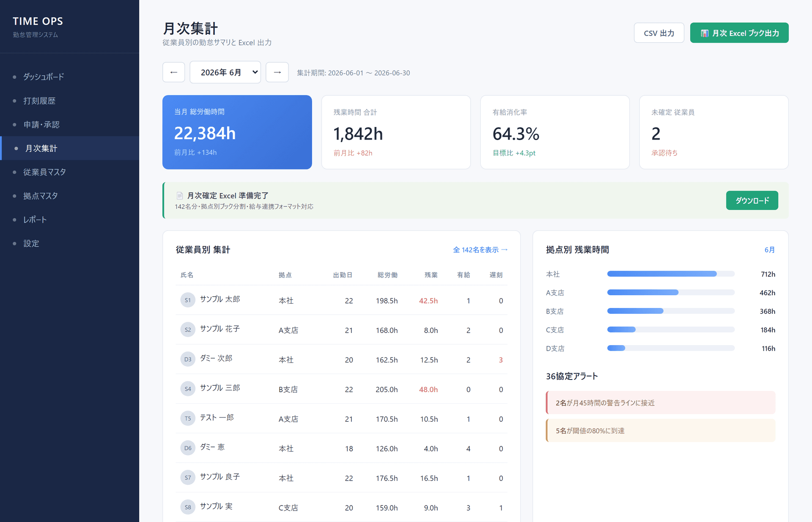Image resolution: width=812 pixels, height=522 pixels.
Task: Click the S4 avatar icon
Action: pyautogui.click(x=188, y=389)
